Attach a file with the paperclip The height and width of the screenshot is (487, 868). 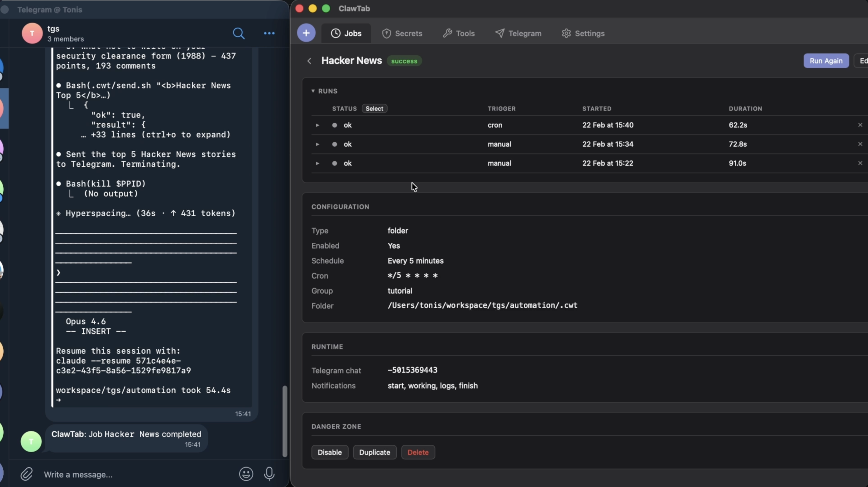[x=27, y=474]
